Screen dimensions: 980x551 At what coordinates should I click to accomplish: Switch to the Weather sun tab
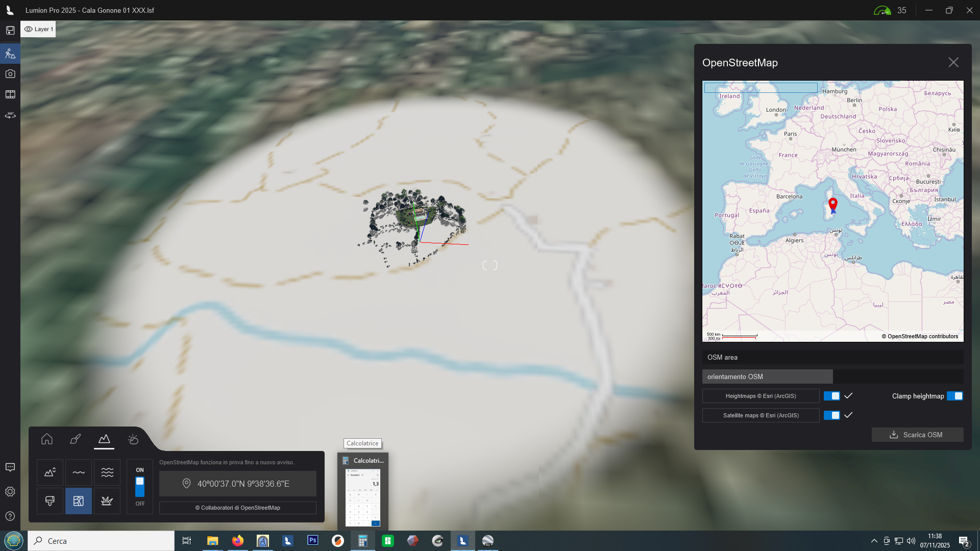tap(133, 439)
